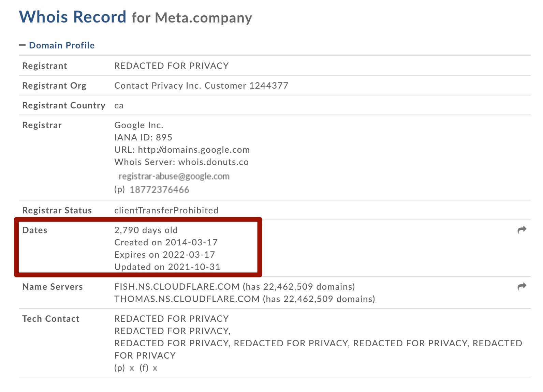The width and height of the screenshot is (543, 392).
Task: Click the THOMAS.NS.CLOUDFLARE.COM name server
Action: tap(187, 299)
